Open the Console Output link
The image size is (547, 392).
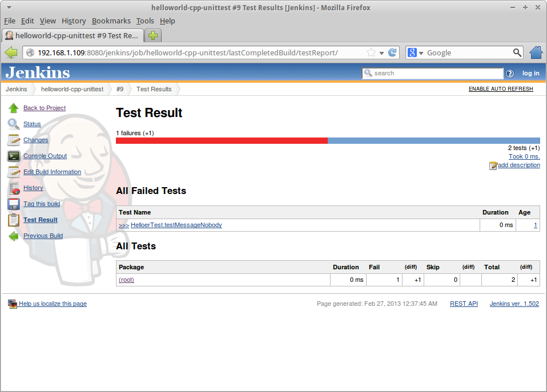click(x=45, y=156)
